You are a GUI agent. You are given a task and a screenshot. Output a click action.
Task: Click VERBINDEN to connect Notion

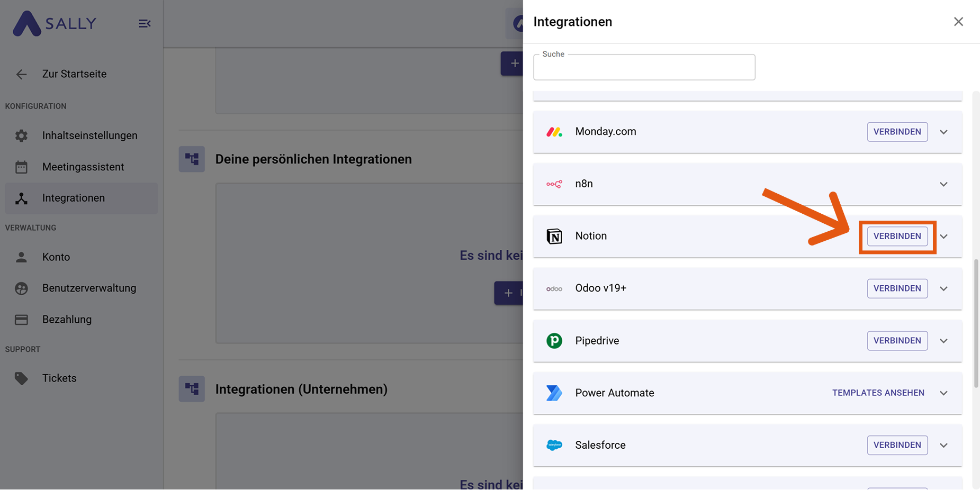(x=897, y=236)
